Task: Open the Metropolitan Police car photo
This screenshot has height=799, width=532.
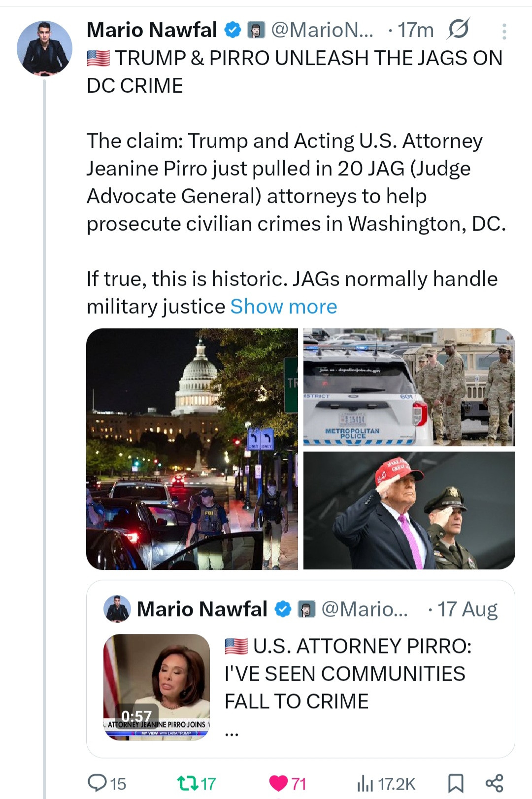Action: pos(409,387)
